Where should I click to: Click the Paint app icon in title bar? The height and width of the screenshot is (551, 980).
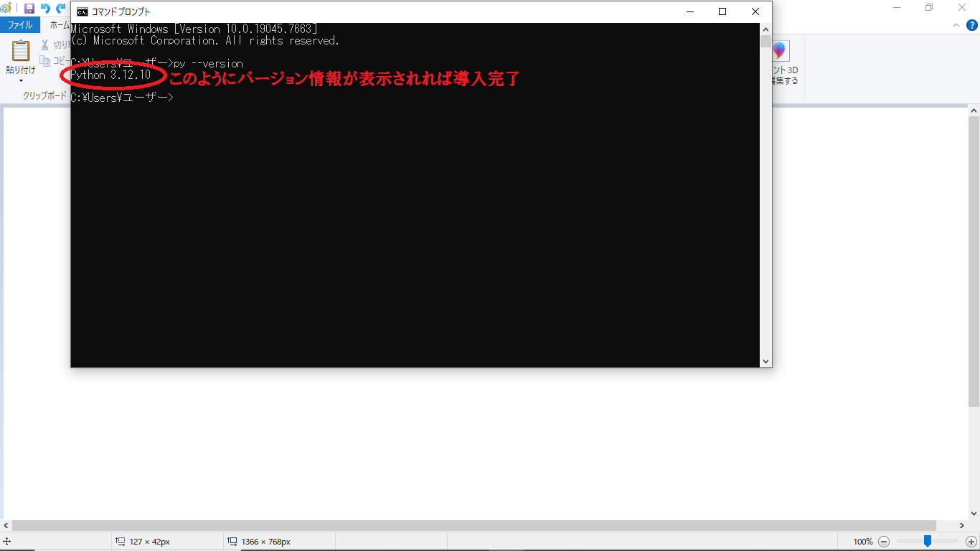point(6,9)
